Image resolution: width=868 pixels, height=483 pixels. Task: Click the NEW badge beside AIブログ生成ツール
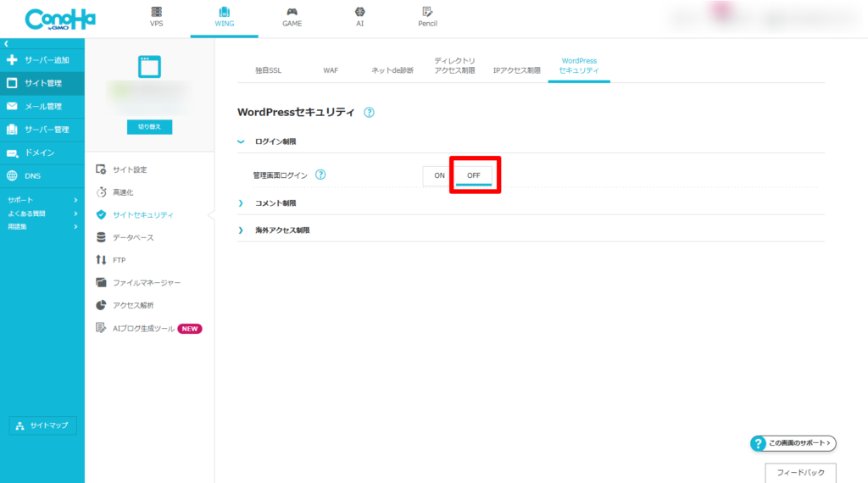[x=190, y=329]
